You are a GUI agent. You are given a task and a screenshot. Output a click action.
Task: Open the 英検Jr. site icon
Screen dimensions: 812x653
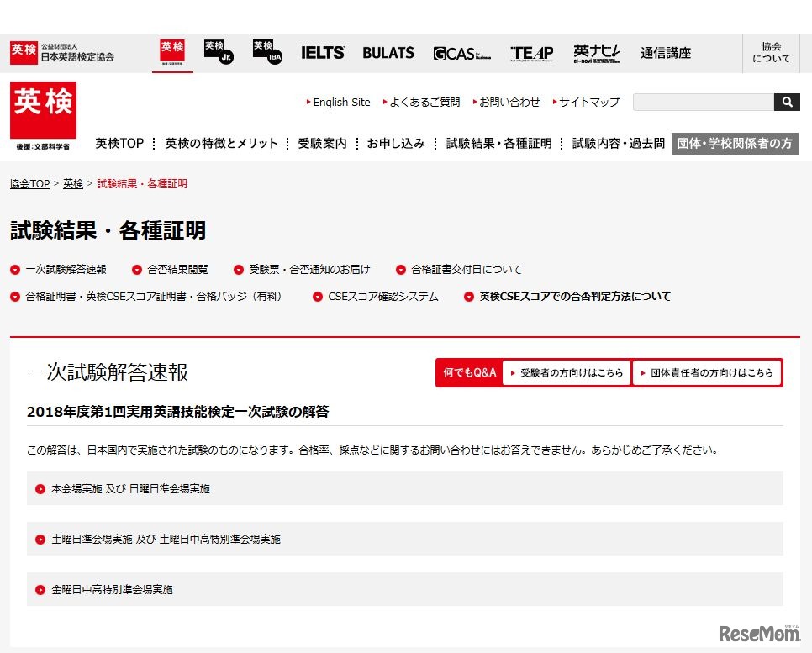[x=218, y=52]
